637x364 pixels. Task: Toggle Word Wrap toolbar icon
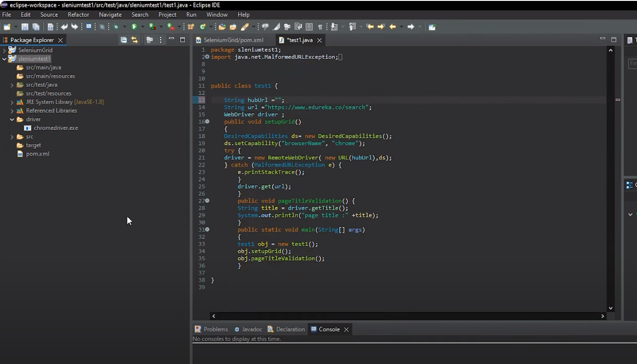298,27
